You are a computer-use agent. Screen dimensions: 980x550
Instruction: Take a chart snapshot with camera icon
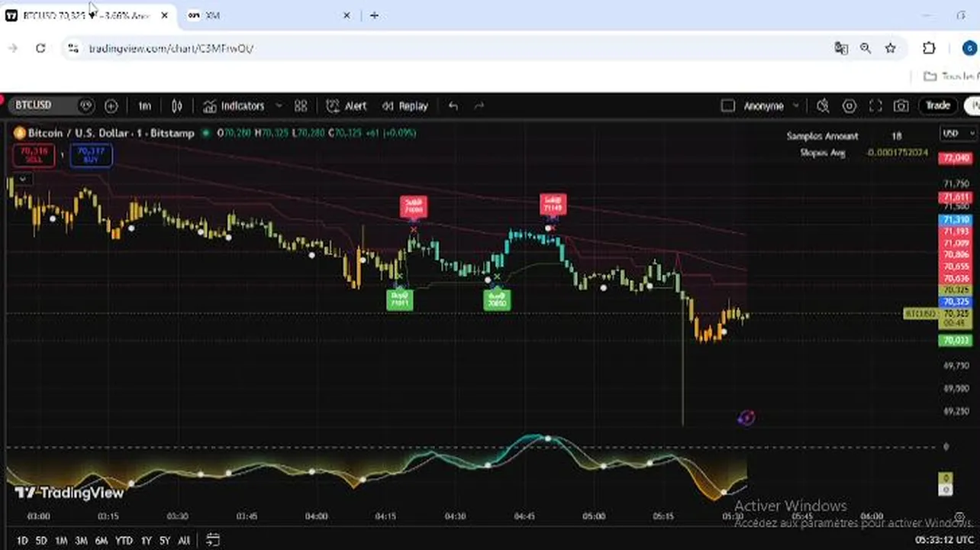click(901, 106)
